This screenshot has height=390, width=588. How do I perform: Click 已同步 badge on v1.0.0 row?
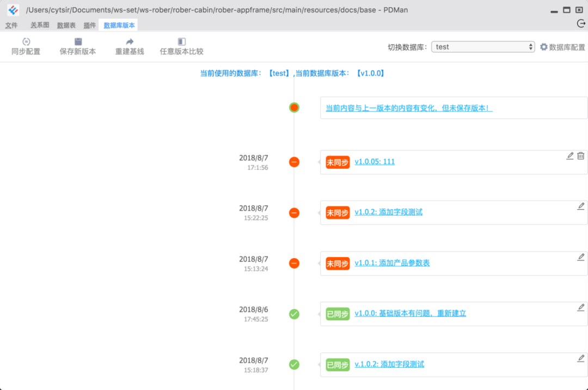tap(338, 314)
